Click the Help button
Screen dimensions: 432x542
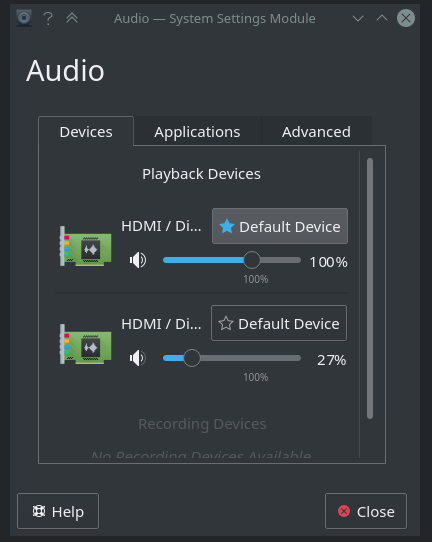(x=58, y=511)
